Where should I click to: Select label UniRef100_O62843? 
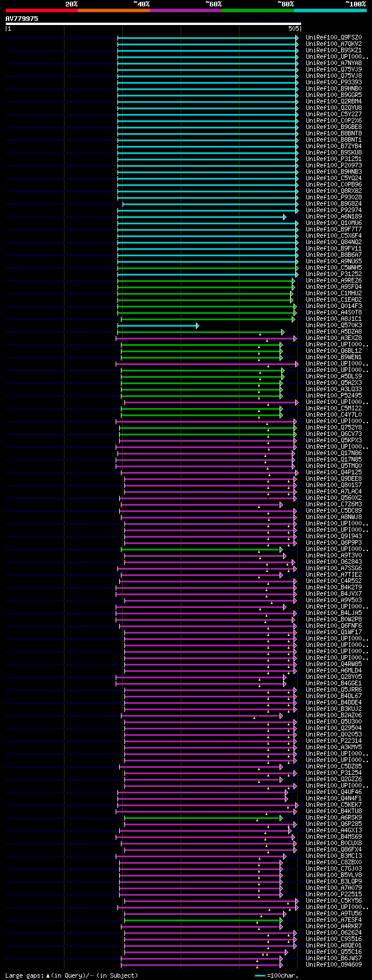[x=334, y=561]
